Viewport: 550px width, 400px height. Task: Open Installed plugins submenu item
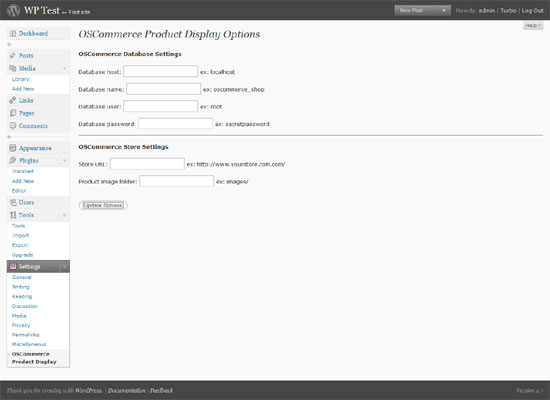[x=22, y=171]
